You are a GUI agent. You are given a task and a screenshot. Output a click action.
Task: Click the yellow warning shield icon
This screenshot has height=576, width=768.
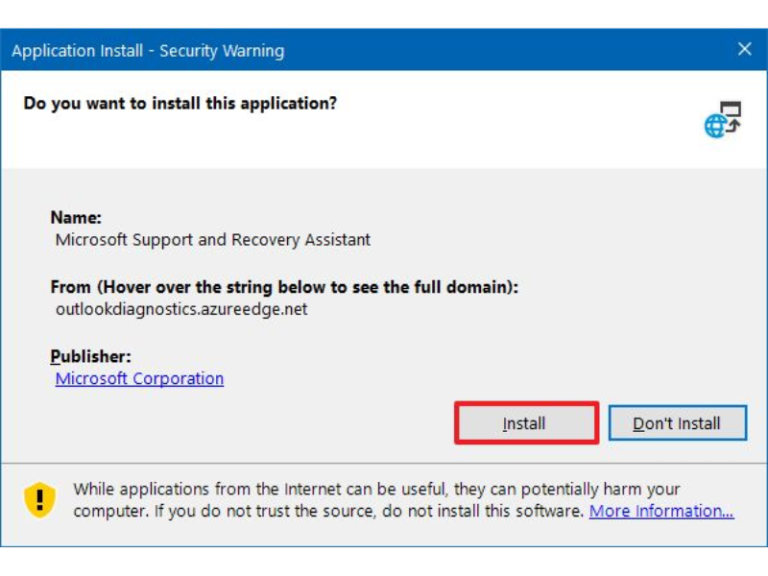40,499
